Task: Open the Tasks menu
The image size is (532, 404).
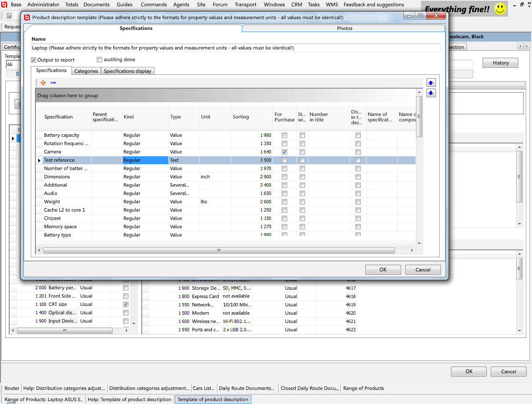Action: click(313, 5)
